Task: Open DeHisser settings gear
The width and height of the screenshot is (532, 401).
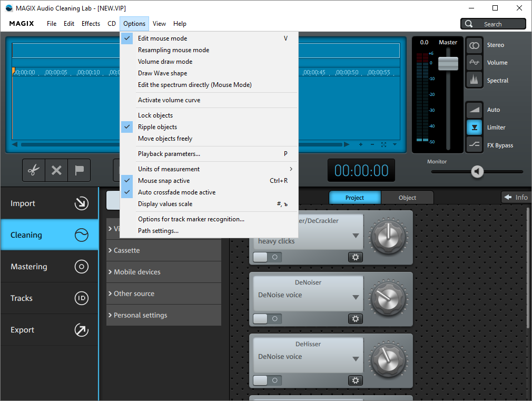Action: (355, 380)
